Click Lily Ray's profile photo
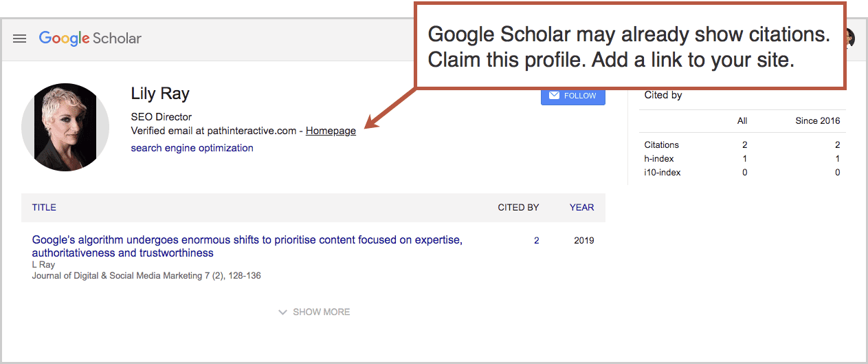This screenshot has height=364, width=868. pos(65,127)
